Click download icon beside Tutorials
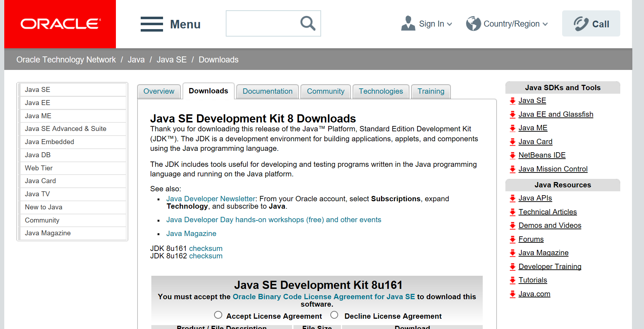 tap(513, 280)
